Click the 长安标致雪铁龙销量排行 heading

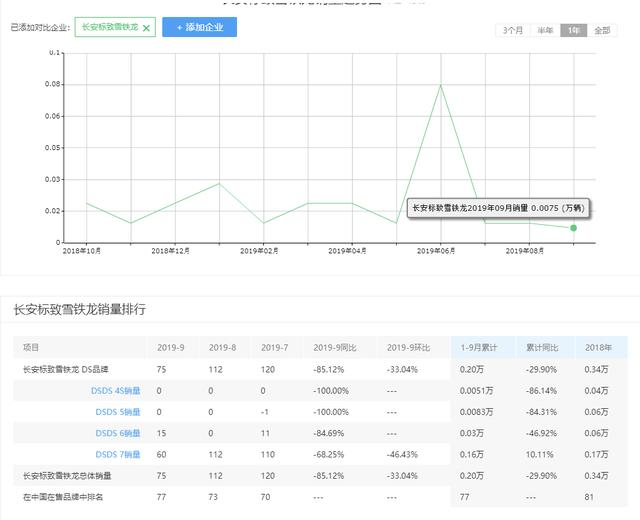[80, 309]
